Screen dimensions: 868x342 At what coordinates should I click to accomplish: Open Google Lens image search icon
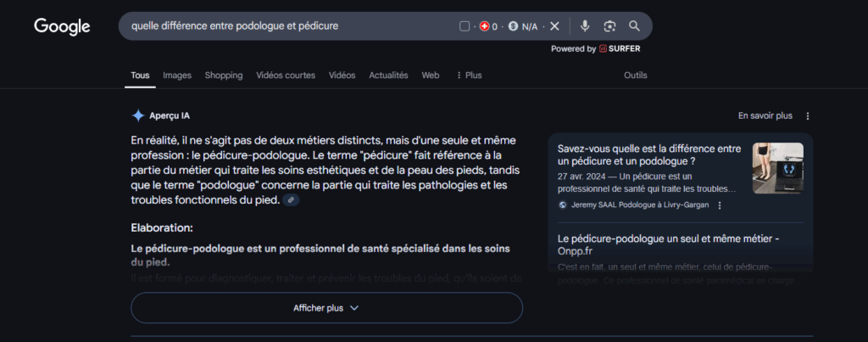(x=609, y=26)
